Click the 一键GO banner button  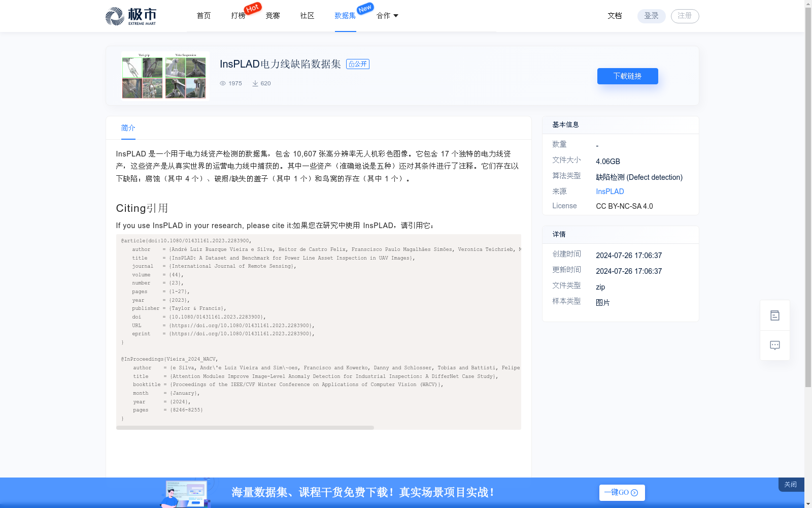click(622, 493)
